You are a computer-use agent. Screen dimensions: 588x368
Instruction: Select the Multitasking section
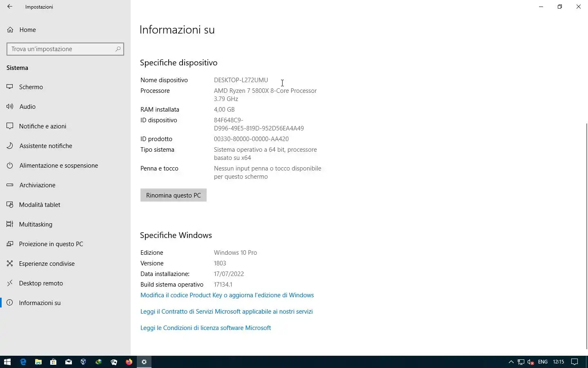tap(65, 224)
